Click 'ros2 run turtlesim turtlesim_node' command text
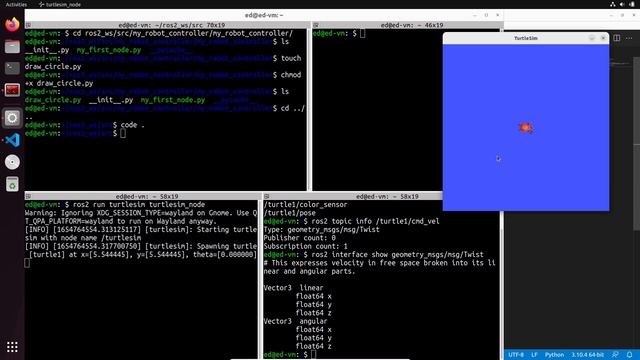This screenshot has width=640, height=360. click(139, 204)
